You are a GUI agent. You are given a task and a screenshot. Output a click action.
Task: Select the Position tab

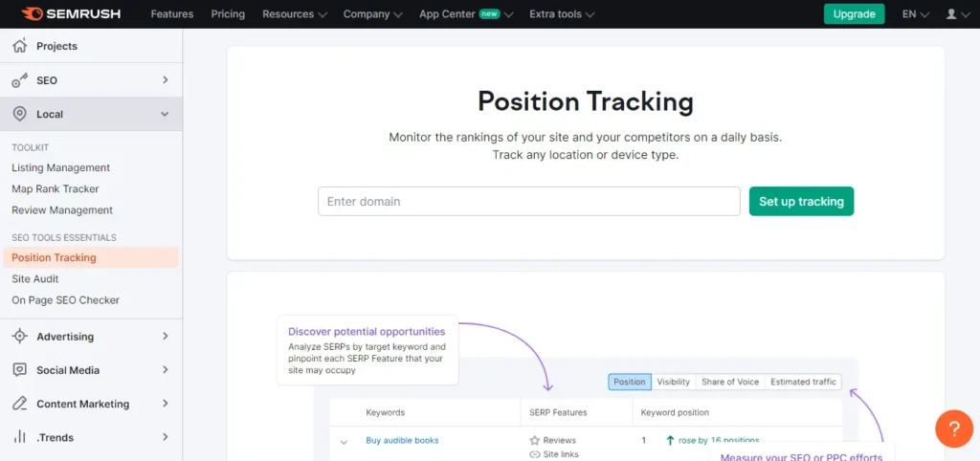(x=630, y=382)
